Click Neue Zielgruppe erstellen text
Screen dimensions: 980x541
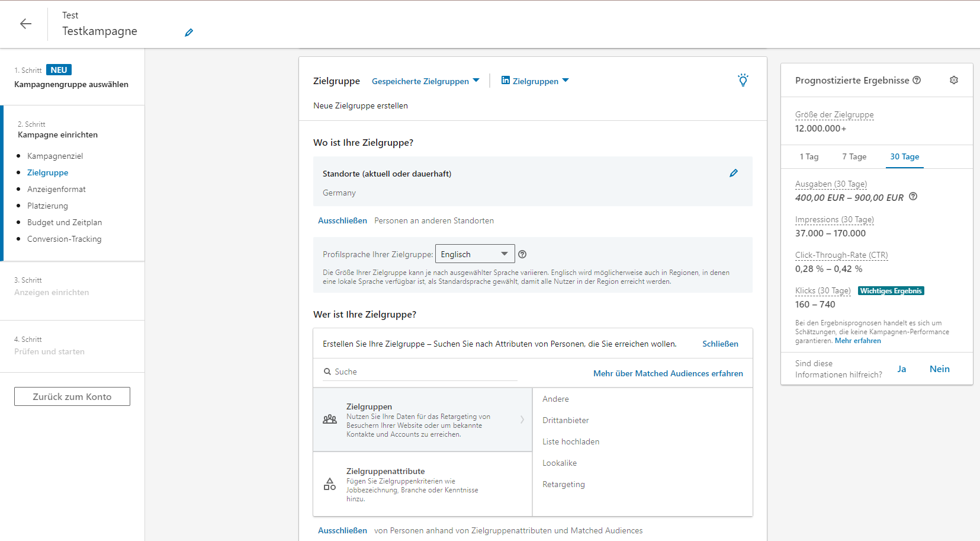[x=360, y=105]
